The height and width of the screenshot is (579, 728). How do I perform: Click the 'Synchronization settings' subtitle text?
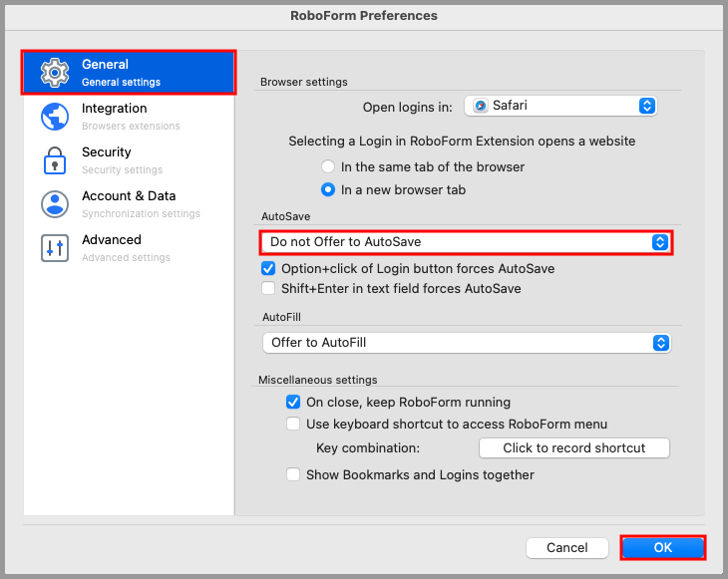point(142,214)
